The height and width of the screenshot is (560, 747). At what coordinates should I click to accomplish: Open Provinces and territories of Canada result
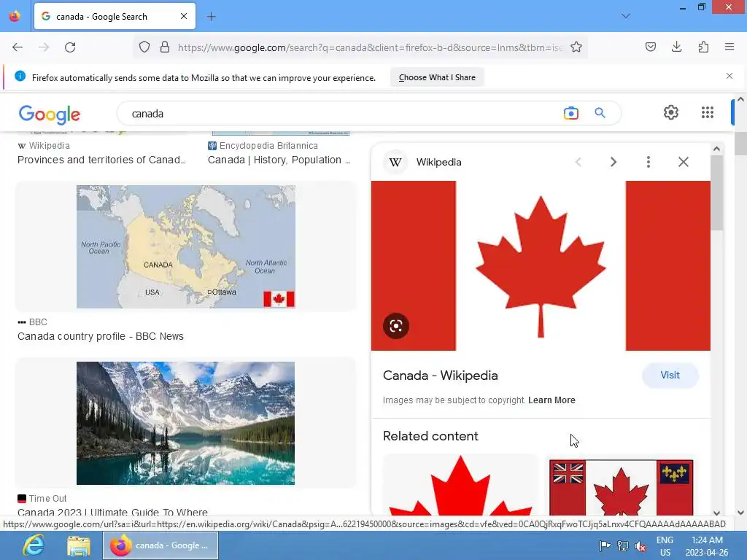pyautogui.click(x=101, y=160)
